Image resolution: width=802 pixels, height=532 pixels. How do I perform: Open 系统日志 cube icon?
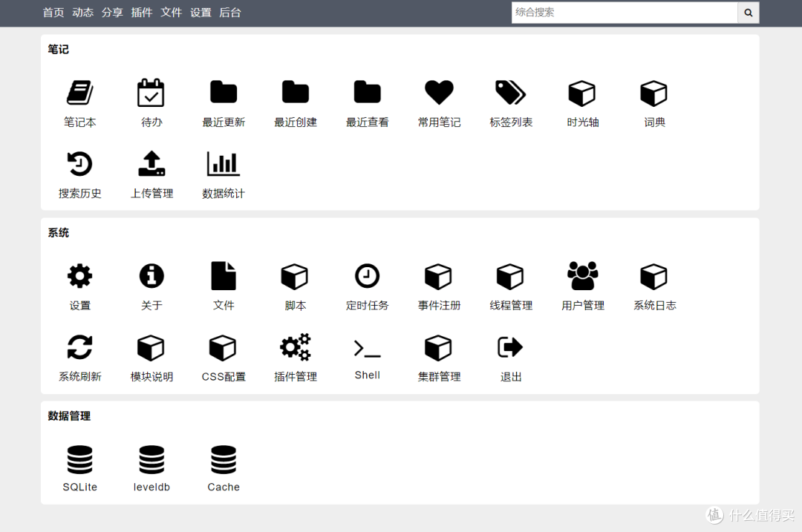[653, 277]
